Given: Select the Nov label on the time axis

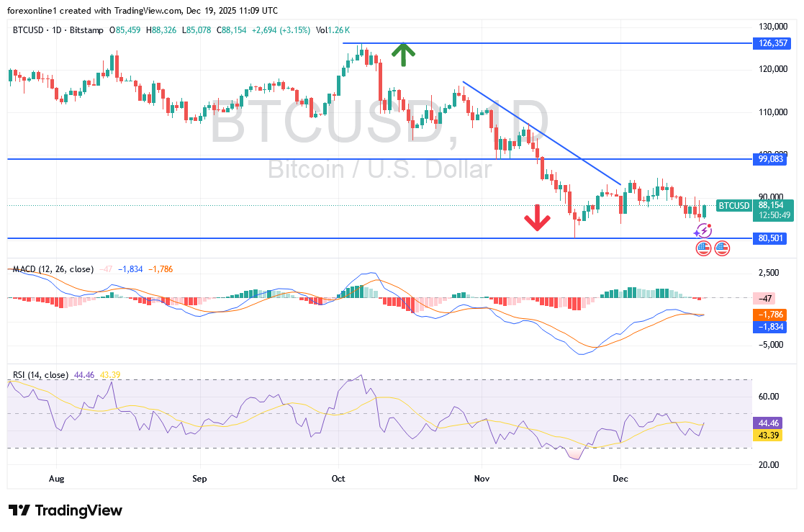Looking at the screenshot, I should point(481,479).
